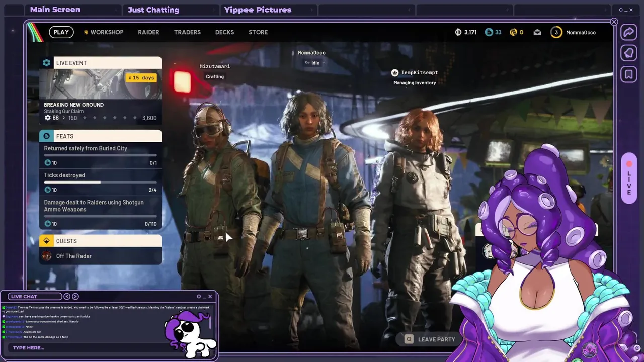644x362 pixels.
Task: Click the LEAVE PARTY button
Action: click(430, 339)
